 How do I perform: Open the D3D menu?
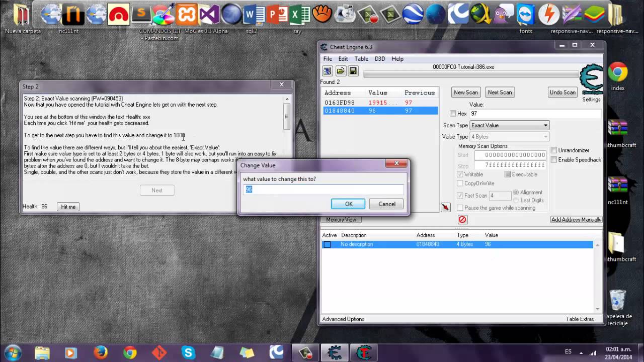click(x=380, y=59)
